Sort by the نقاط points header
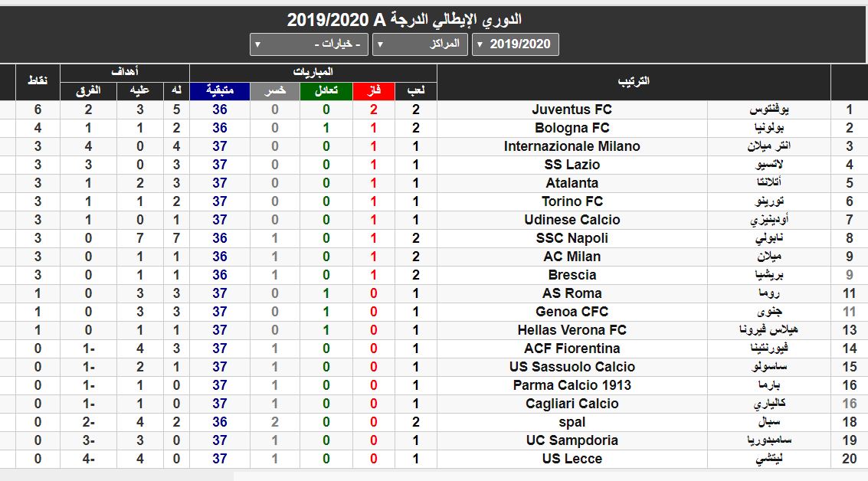 click(38, 82)
